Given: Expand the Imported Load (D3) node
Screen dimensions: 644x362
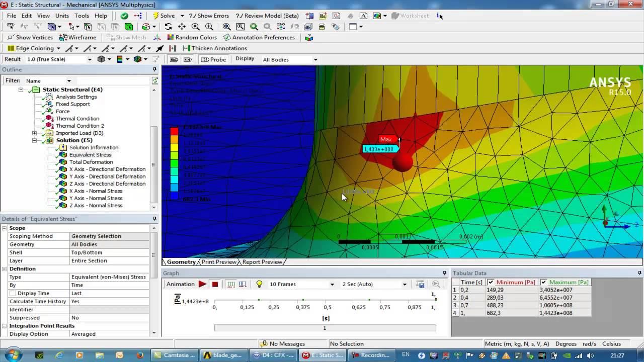Looking at the screenshot, I should [34, 133].
